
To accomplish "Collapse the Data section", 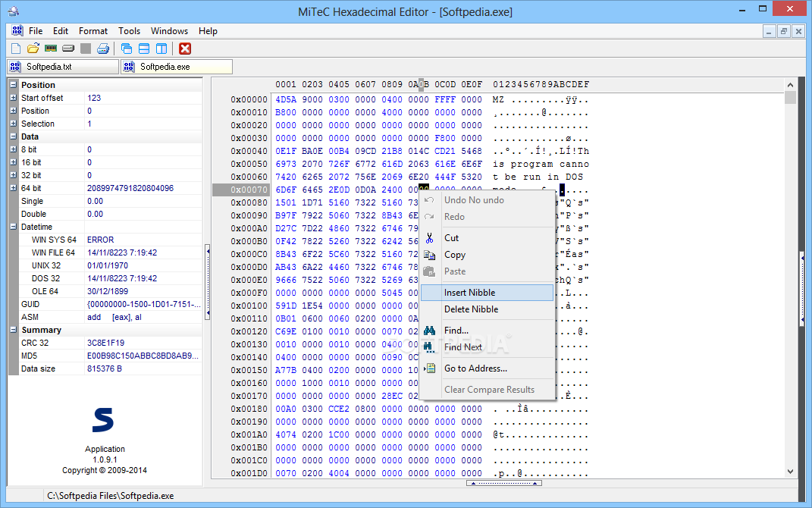I will [14, 136].
